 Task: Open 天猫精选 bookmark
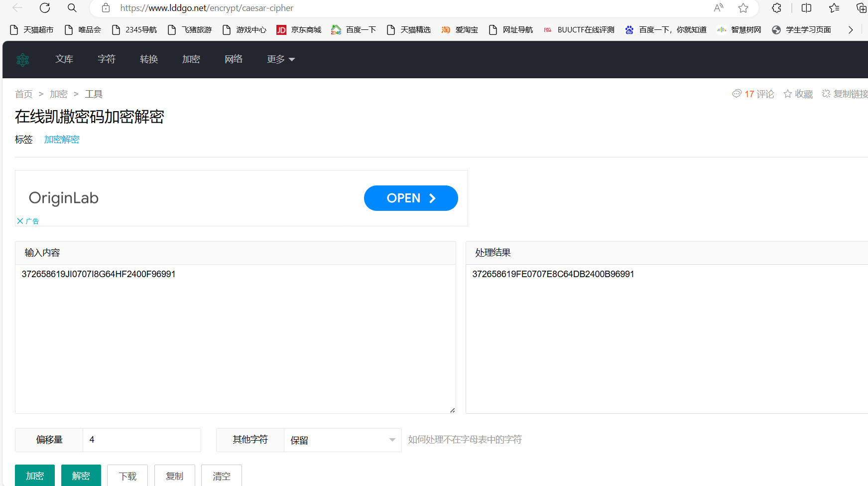coord(409,30)
